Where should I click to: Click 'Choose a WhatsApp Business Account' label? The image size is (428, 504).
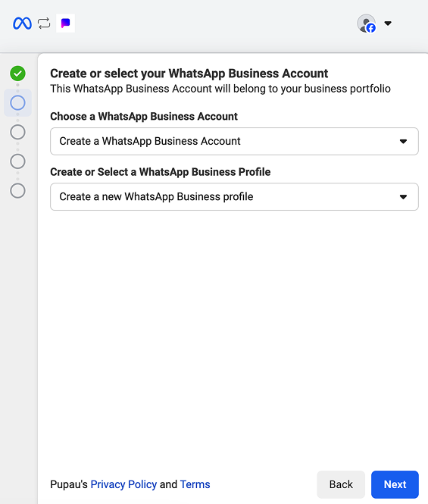[144, 117]
